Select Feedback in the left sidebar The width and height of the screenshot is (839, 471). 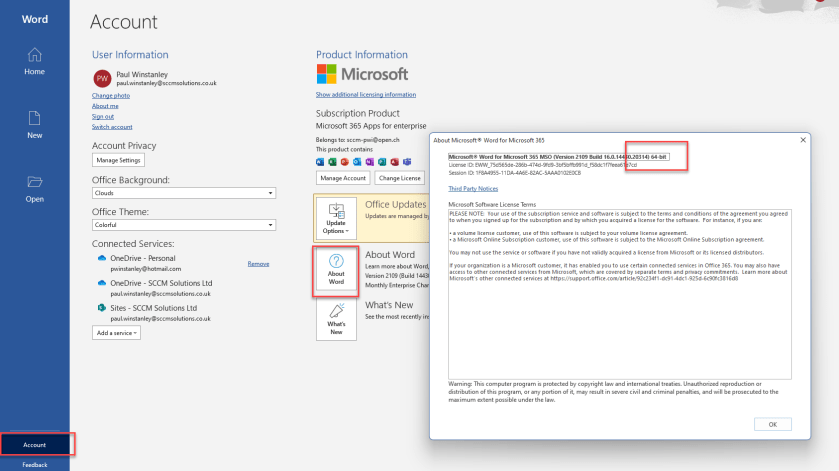(35, 464)
